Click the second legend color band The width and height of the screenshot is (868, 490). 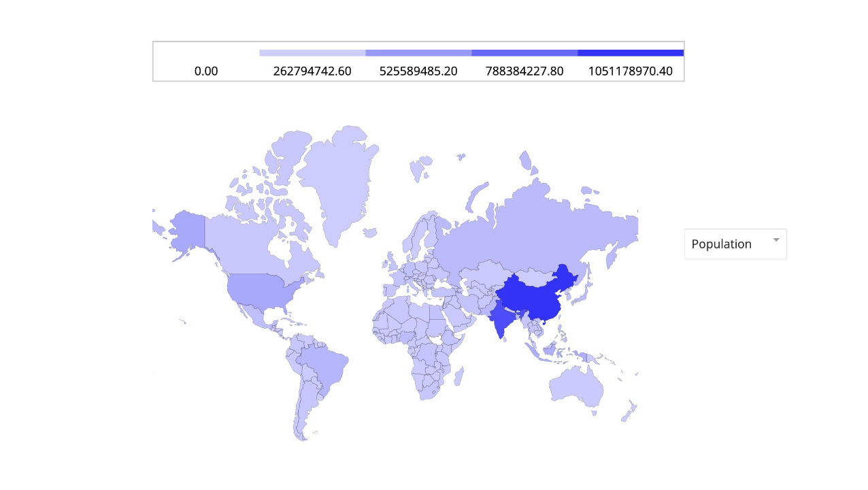pyautogui.click(x=418, y=52)
